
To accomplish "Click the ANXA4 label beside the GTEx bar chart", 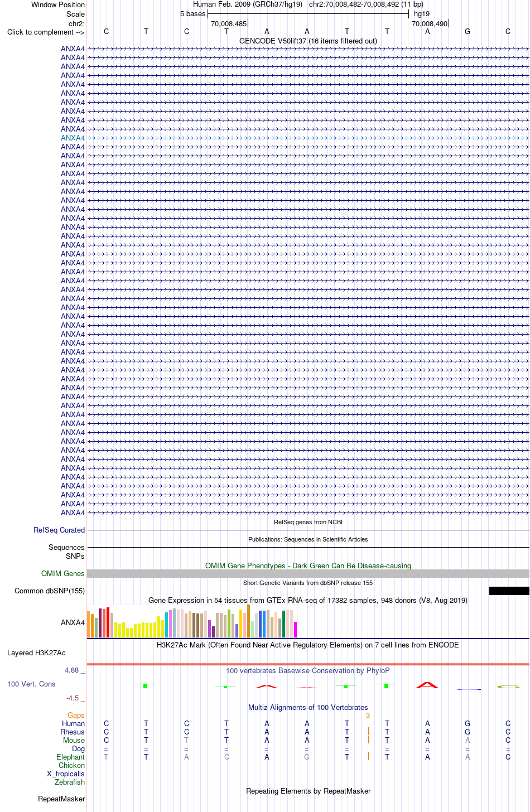I will click(73, 622).
